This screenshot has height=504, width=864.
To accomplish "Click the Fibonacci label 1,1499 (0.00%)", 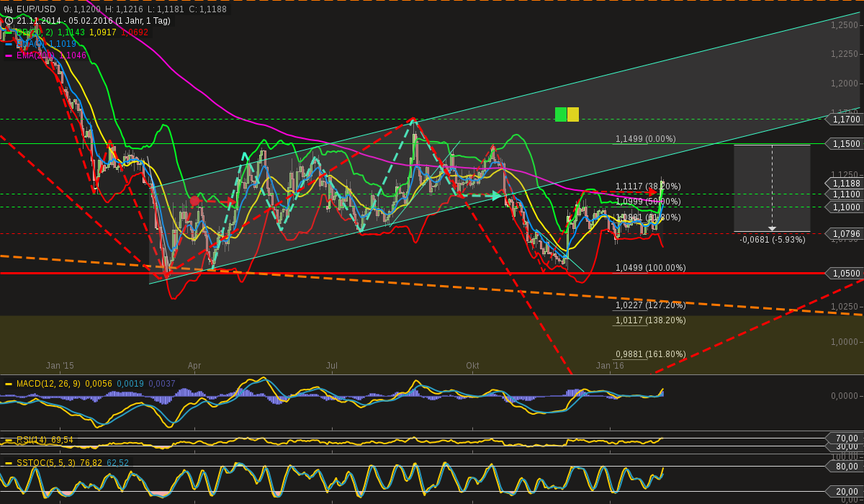I will pos(645,139).
